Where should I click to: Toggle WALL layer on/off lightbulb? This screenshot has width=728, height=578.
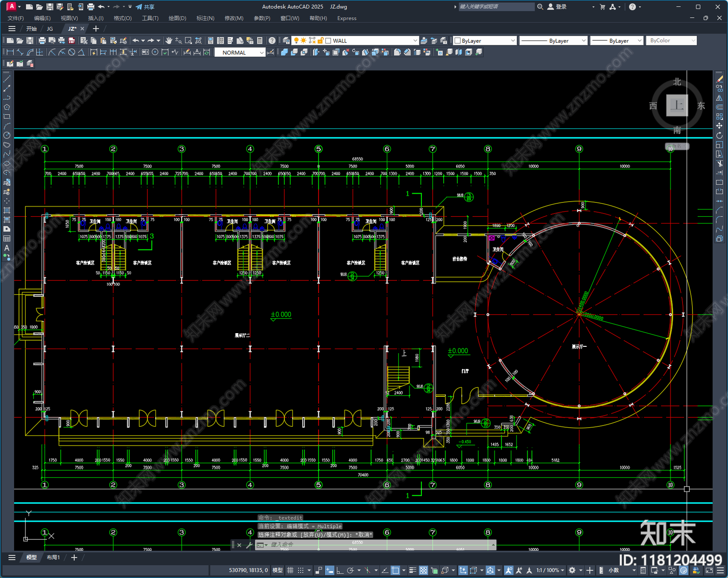point(297,41)
